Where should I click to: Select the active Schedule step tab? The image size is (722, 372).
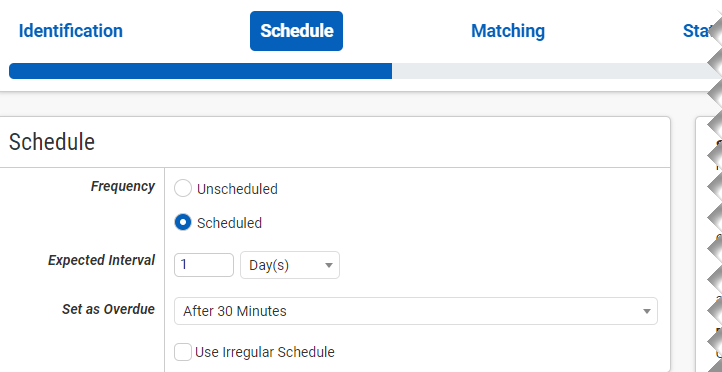[297, 31]
